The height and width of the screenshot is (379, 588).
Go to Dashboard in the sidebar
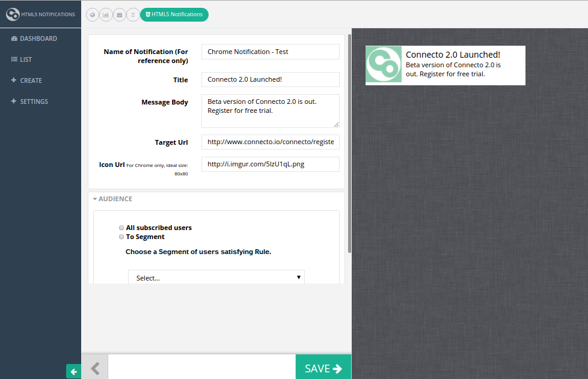(34, 38)
